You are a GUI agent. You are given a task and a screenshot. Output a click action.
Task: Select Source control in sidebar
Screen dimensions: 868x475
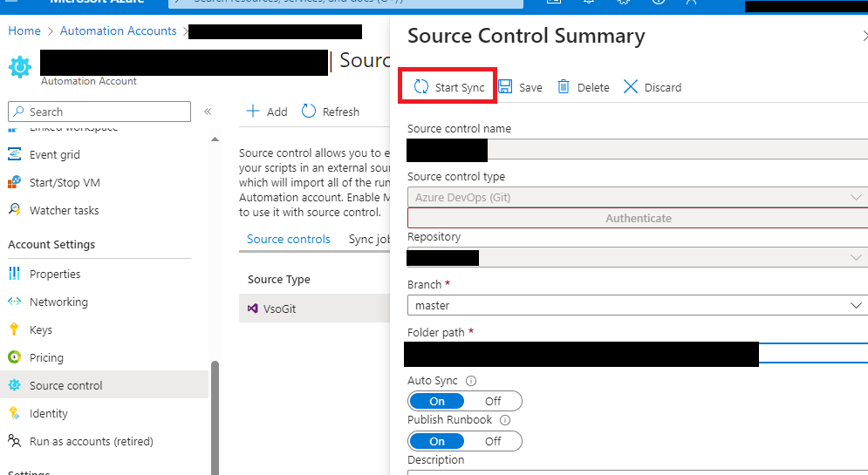click(x=104, y=385)
